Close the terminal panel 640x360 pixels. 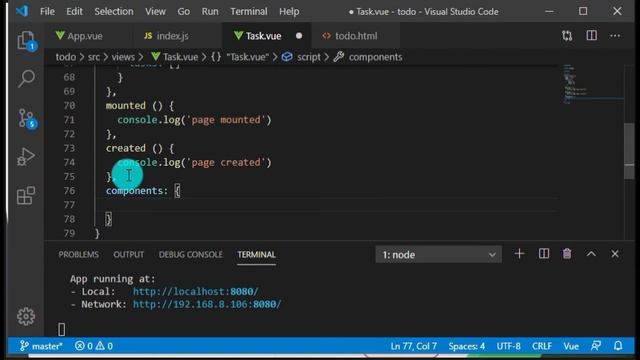[615, 254]
